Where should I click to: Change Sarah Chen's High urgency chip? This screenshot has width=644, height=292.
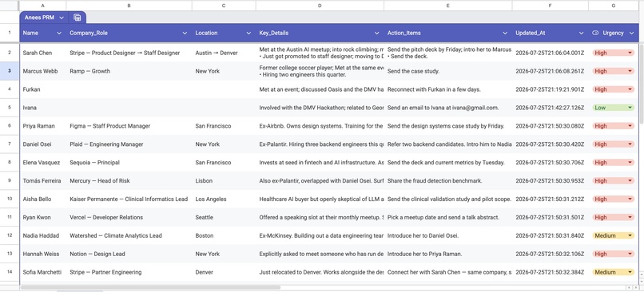[x=613, y=53]
